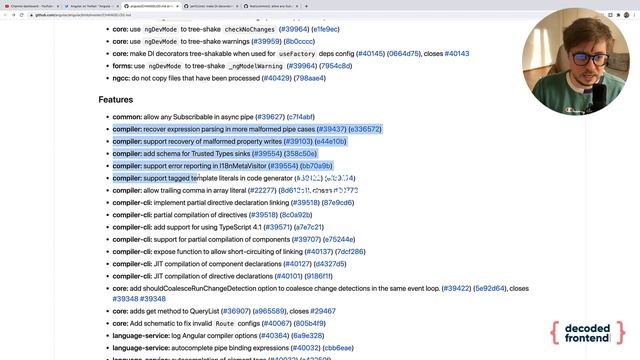Open commit 798aae4
This screenshot has height=360, width=640.
pos(309,78)
